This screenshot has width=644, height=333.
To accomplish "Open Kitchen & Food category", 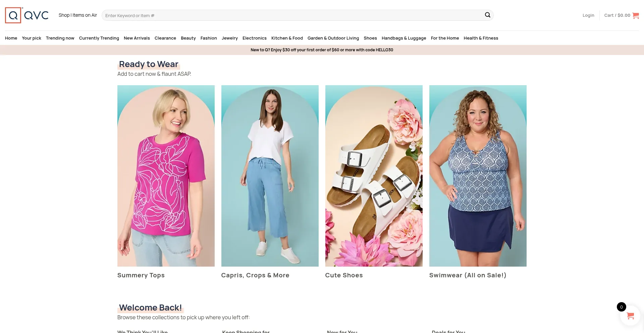I will tap(287, 38).
